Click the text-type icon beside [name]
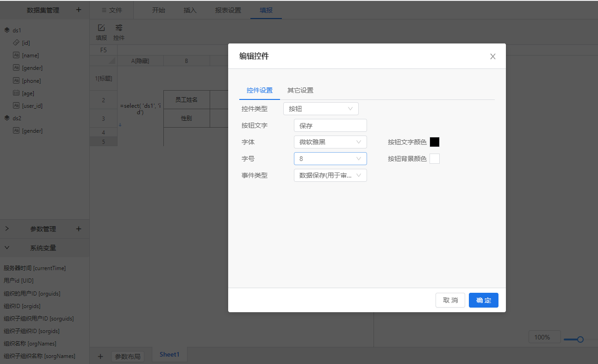 click(x=16, y=55)
